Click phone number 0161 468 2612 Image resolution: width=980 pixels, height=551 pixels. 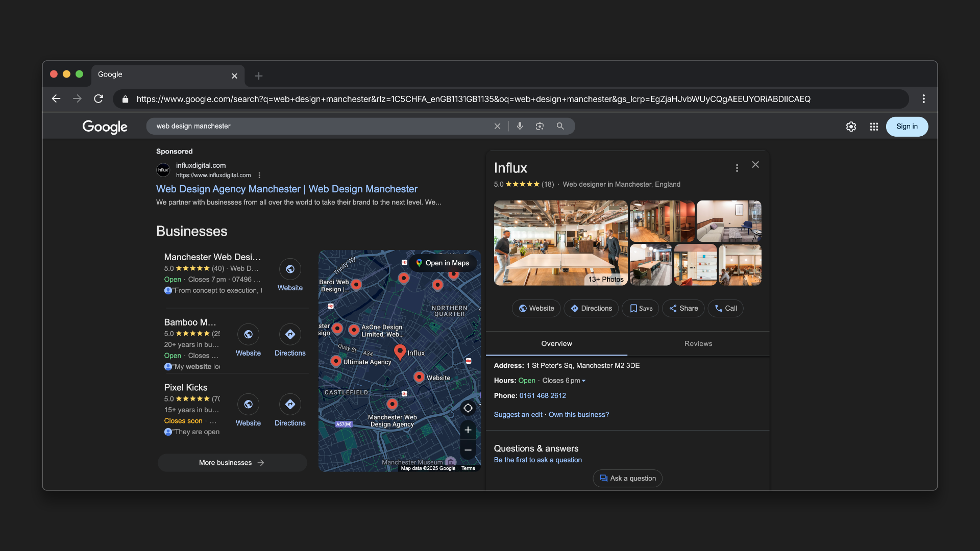coord(543,396)
